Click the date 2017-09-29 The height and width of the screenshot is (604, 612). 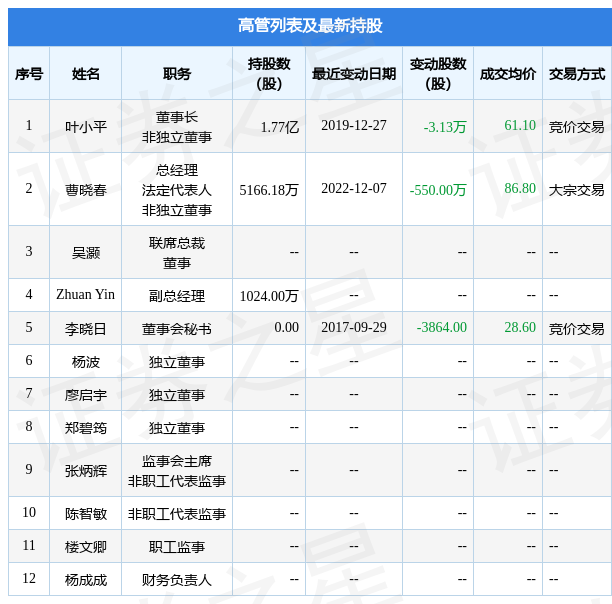(x=354, y=327)
